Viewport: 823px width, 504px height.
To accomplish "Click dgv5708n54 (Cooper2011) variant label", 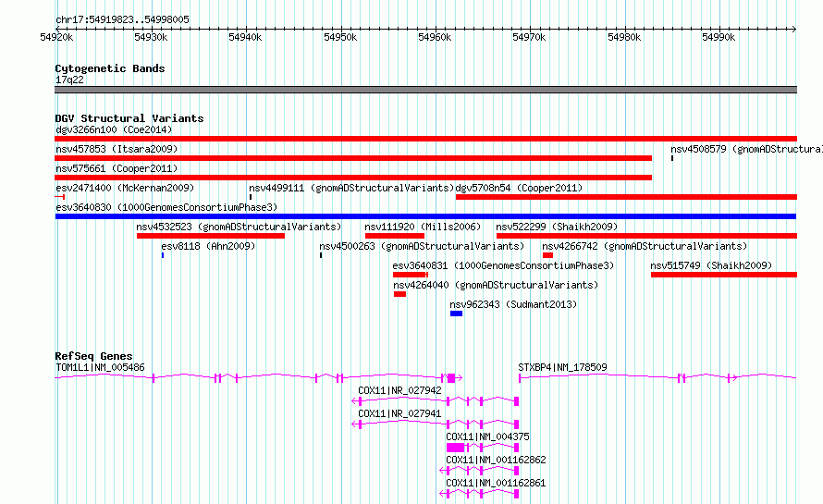I will click(519, 188).
